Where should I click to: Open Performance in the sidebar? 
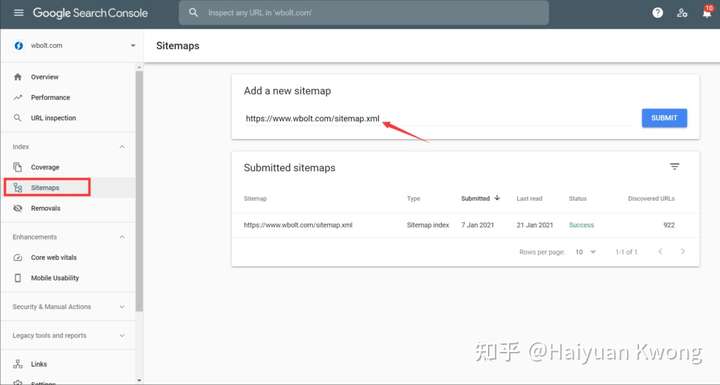(51, 97)
